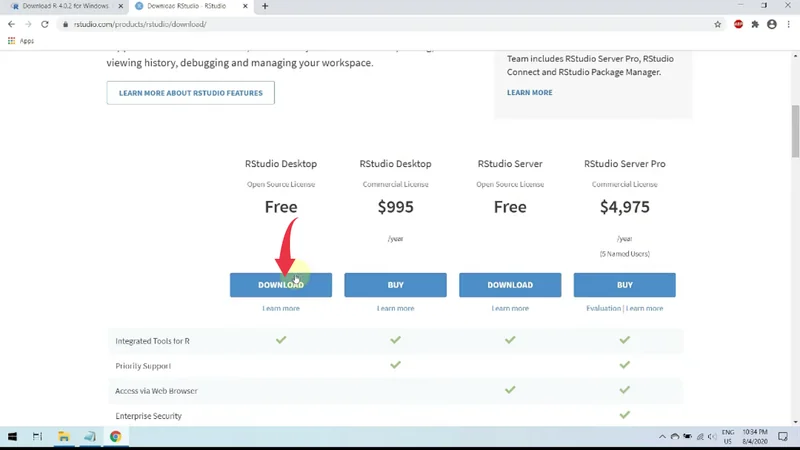Image resolution: width=800 pixels, height=450 pixels.
Task: Click Learn More About RStudio Features
Action: 190,93
